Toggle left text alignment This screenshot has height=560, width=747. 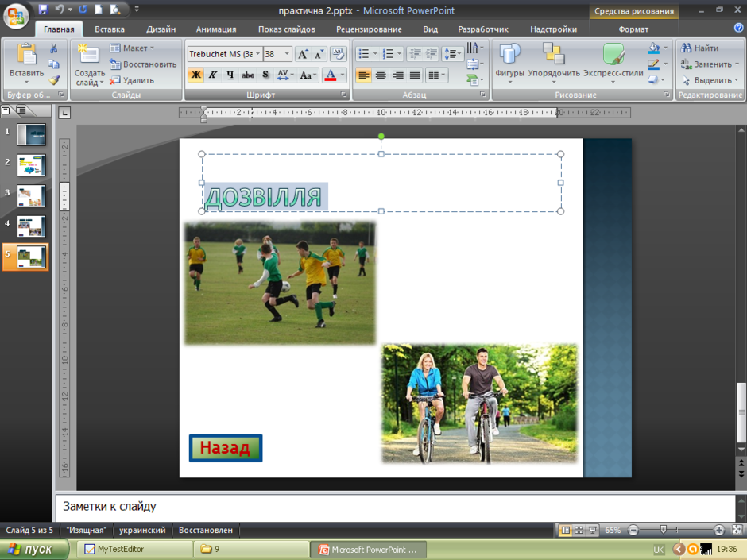tap(363, 75)
